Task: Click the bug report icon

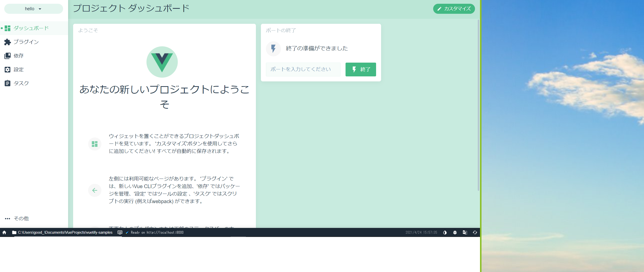Action: point(455,232)
